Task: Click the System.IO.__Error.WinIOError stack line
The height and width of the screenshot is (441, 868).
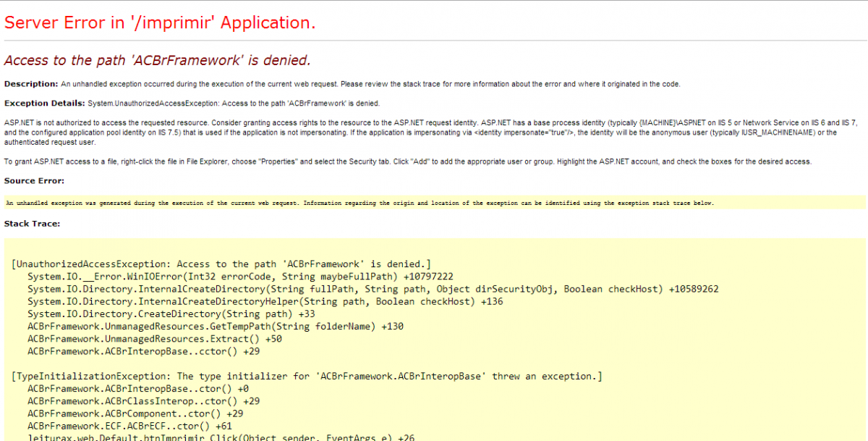Action: tap(241, 277)
